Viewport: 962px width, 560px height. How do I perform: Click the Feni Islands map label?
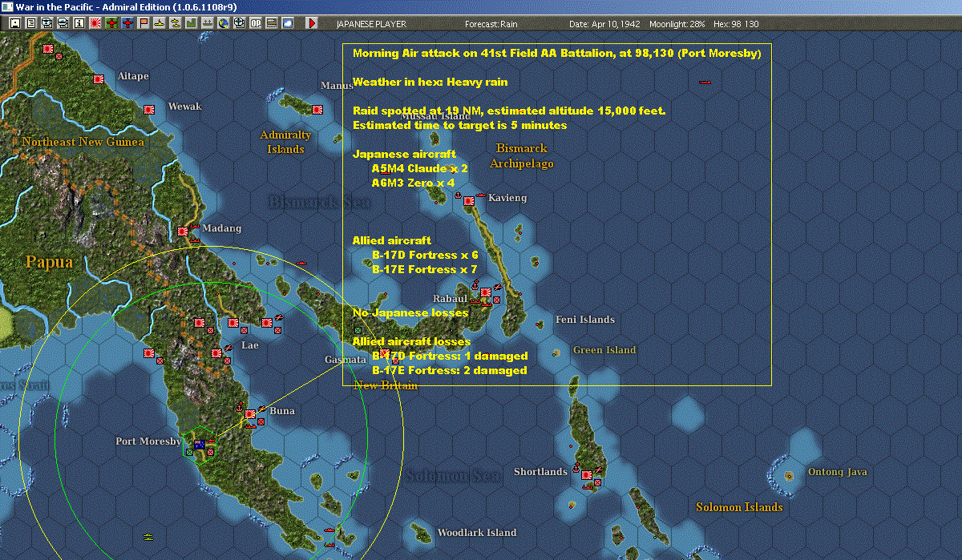[585, 320]
